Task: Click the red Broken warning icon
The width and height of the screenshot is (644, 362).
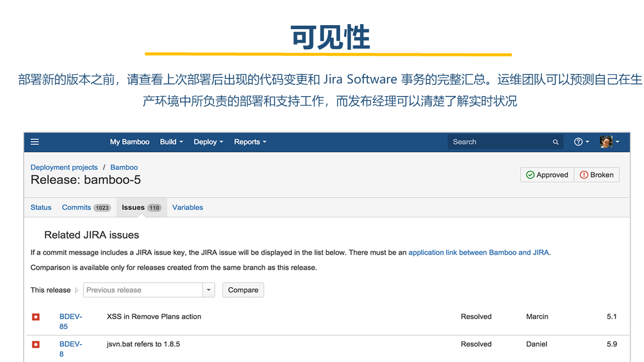Action: [x=584, y=175]
